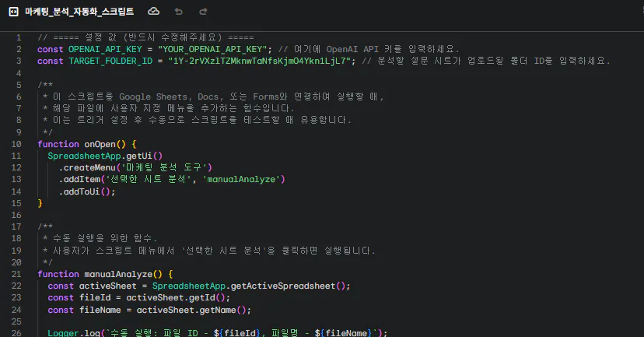Place cursor on OPENAI_API_KEY constant name
The image size is (644, 337).
click(x=105, y=49)
